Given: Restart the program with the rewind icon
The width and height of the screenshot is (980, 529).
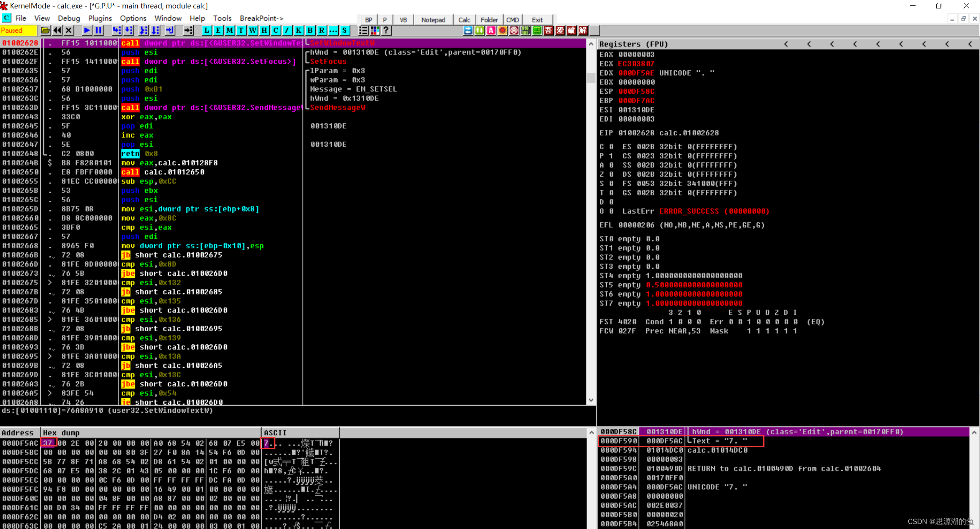Looking at the screenshot, I should pyautogui.click(x=57, y=30).
